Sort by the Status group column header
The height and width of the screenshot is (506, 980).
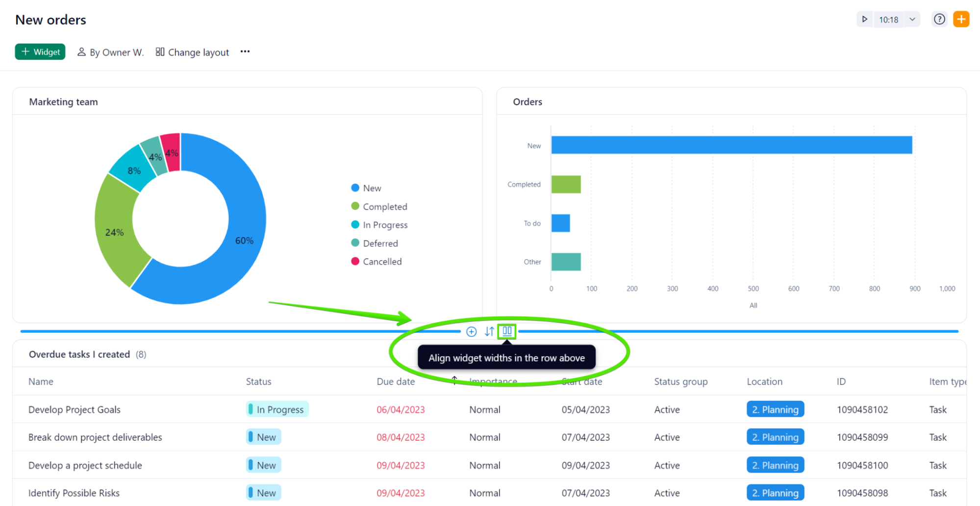pos(680,382)
